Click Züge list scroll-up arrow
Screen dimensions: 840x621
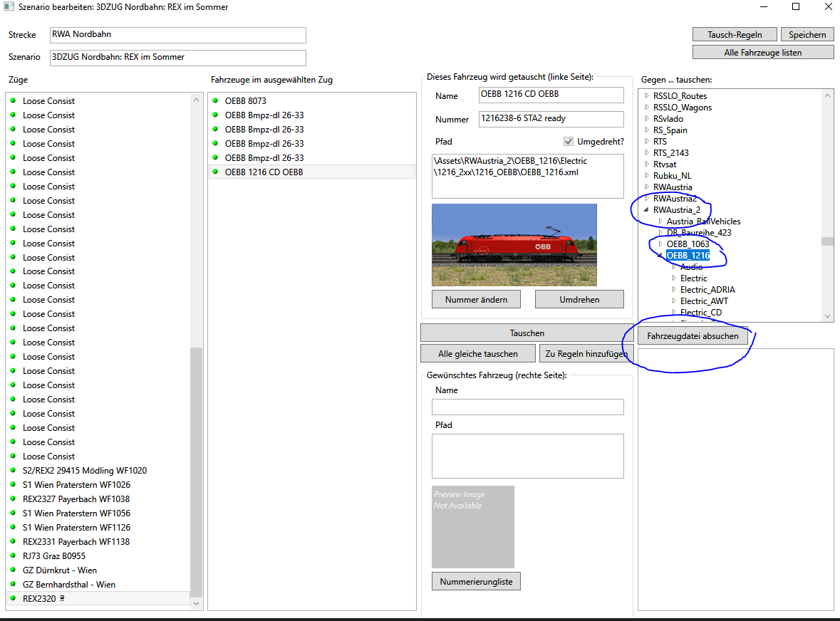[196, 100]
